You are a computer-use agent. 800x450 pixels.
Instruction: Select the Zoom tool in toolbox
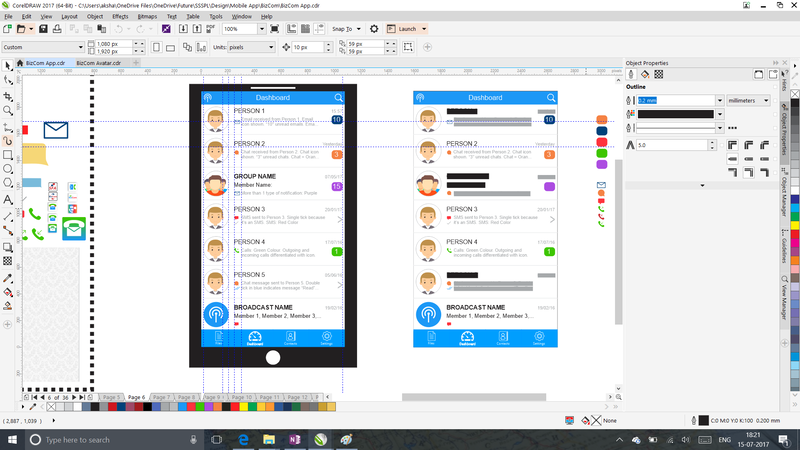[8, 110]
